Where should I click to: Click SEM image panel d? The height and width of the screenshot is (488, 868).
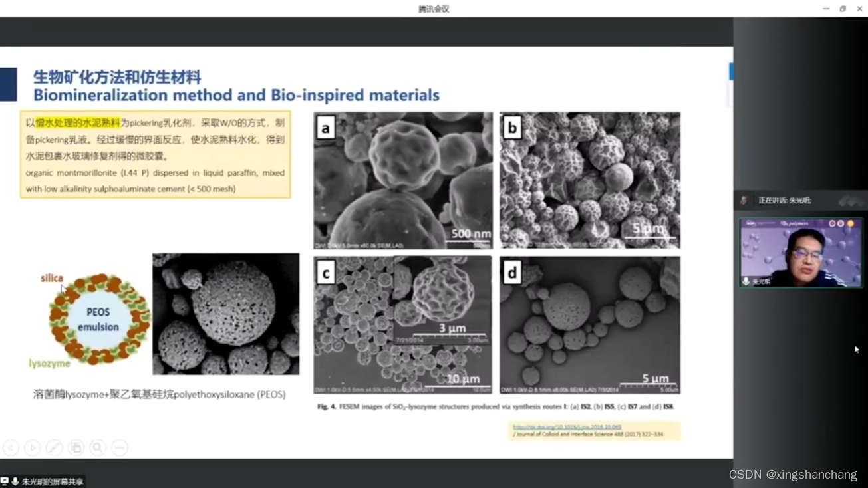[590, 325]
